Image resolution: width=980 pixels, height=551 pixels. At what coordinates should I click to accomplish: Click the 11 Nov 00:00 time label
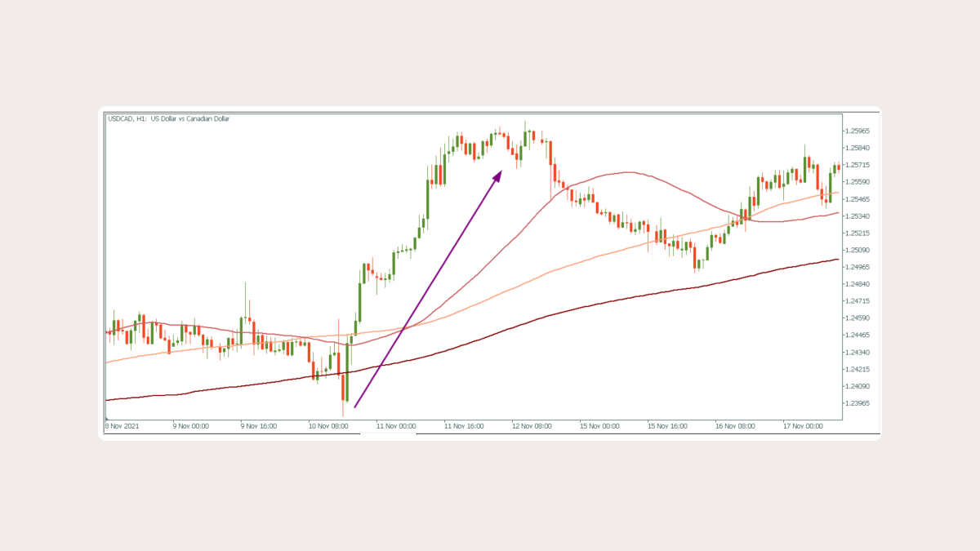pos(396,425)
